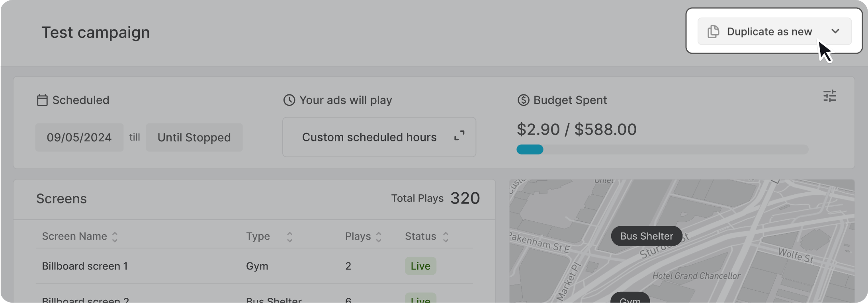Click the Live status badge of Billboard screen 1
The height and width of the screenshot is (303, 868).
point(420,266)
